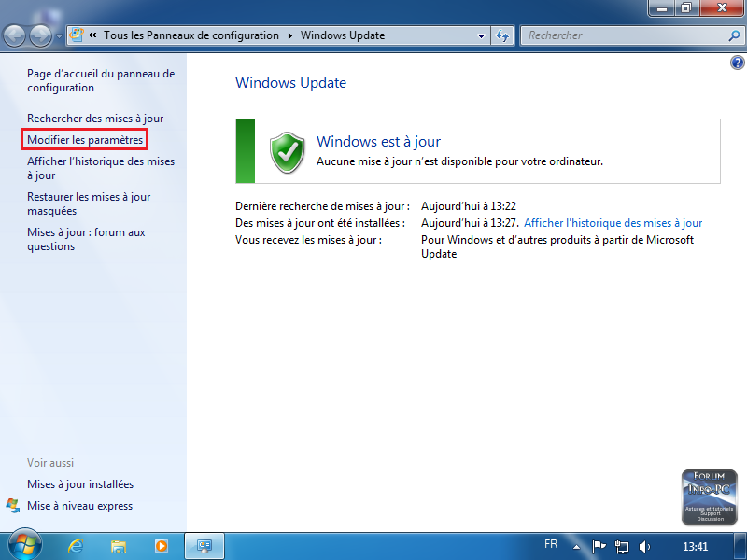Click 'Windows Update' breadcrumb in the address bar
Screen dimensions: 747x560
(x=343, y=35)
